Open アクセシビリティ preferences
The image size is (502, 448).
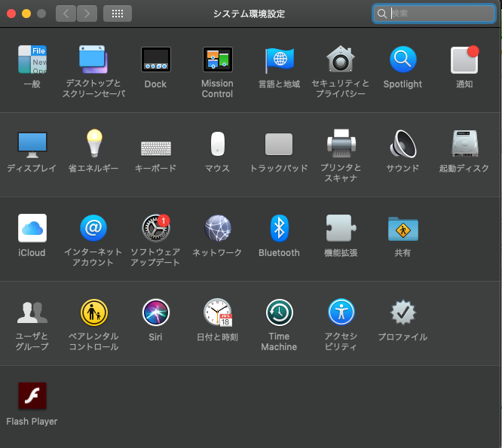click(341, 312)
